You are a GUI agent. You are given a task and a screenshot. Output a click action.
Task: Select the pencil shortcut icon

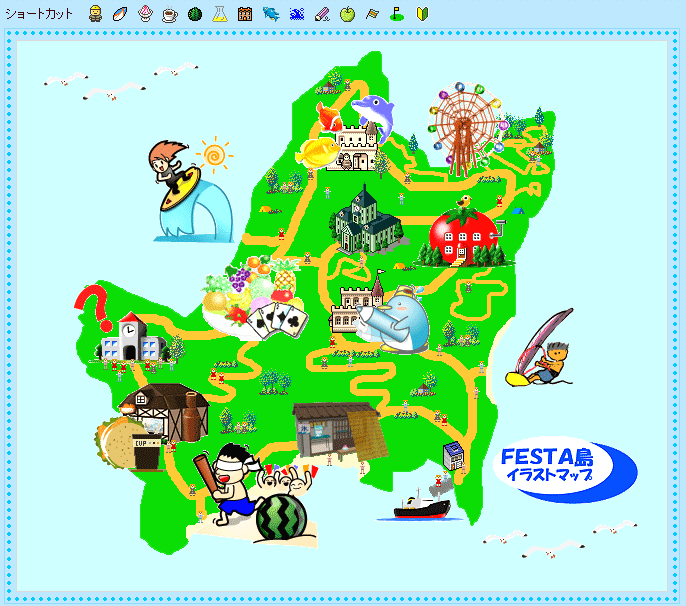(322, 13)
